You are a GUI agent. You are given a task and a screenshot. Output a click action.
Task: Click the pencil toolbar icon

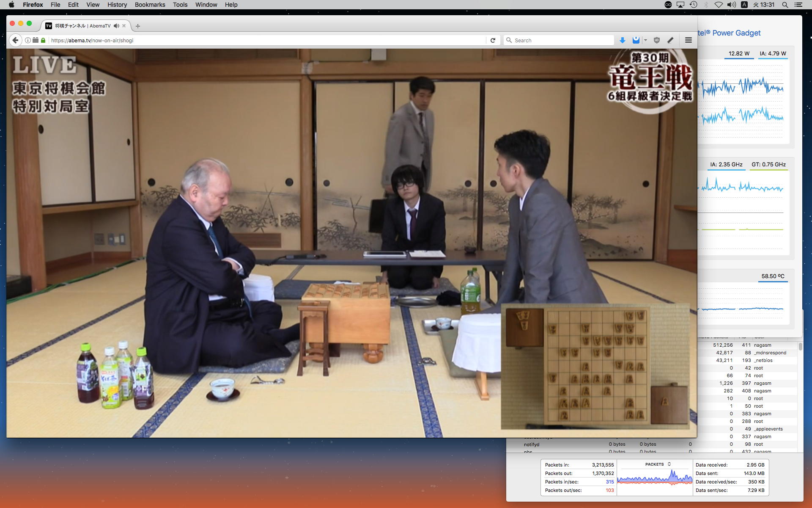670,40
